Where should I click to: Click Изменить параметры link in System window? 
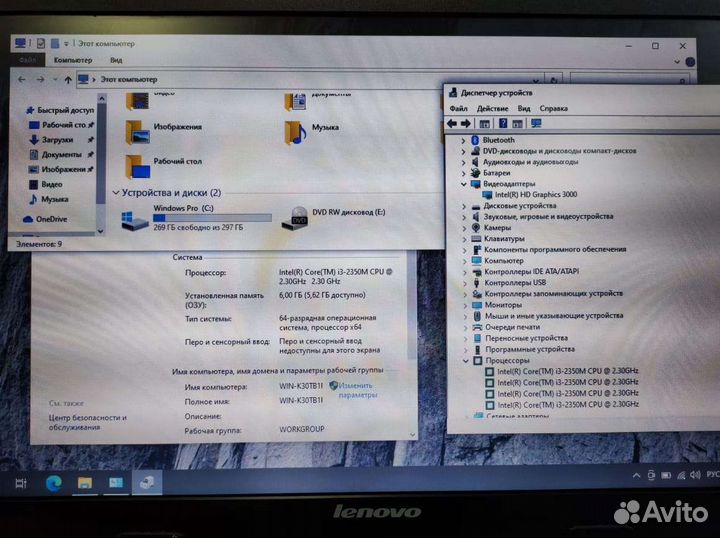(x=357, y=390)
